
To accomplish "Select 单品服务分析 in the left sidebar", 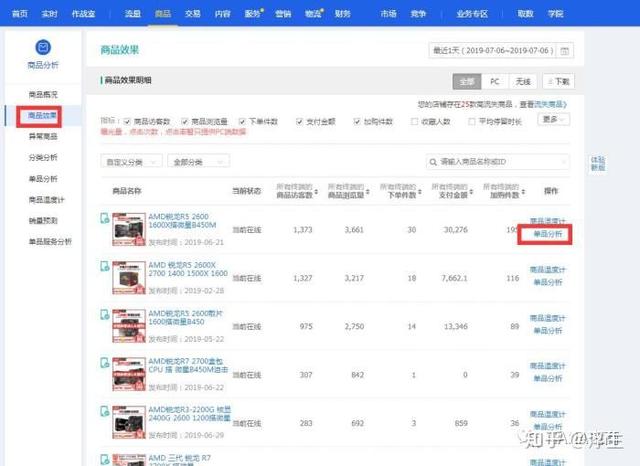I will pos(50,242).
